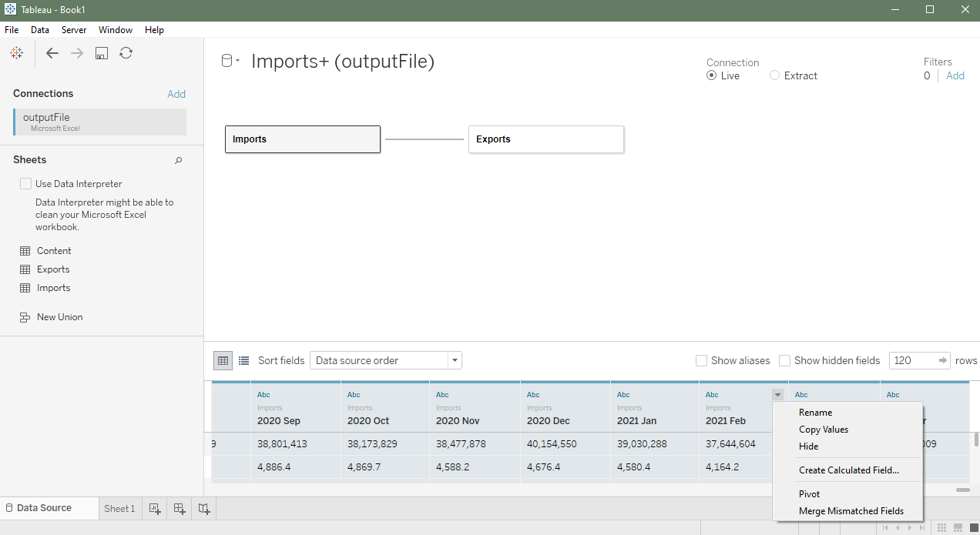Image resolution: width=980 pixels, height=535 pixels.
Task: Choose Pivot from the context menu
Action: point(809,494)
